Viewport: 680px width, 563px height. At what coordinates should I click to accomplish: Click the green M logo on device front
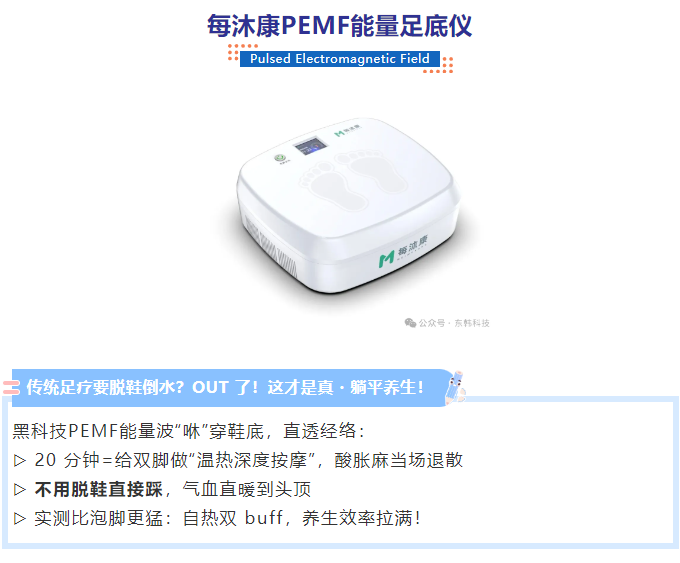pos(386,259)
